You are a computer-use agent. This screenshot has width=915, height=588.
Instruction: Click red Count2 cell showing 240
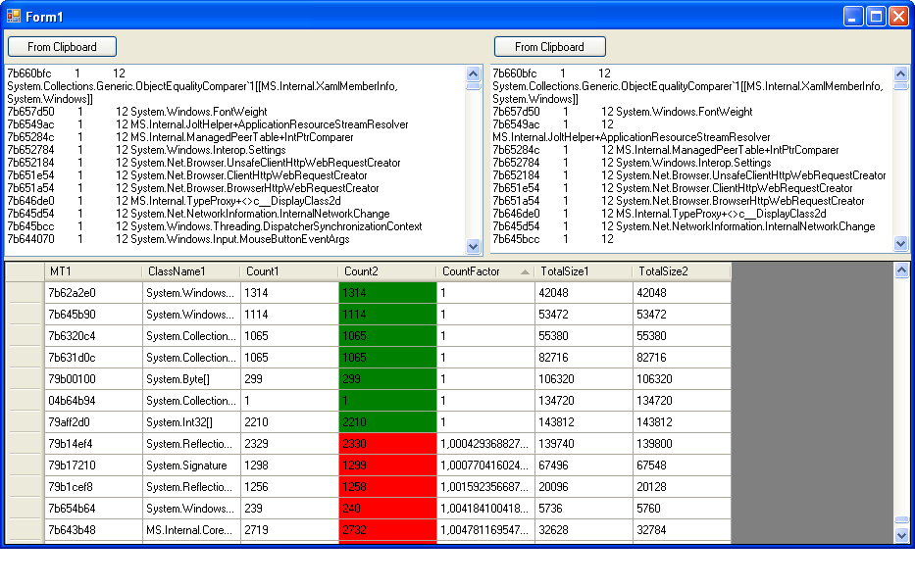click(387, 509)
